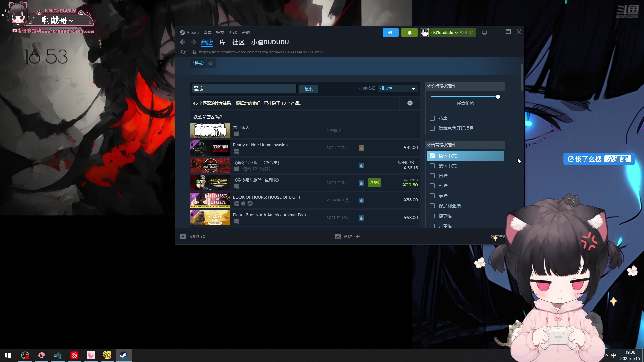Viewport: 644px width, 362px height.
Task: Click the wallet balance ¥24.04
Action: pyautogui.click(x=467, y=33)
